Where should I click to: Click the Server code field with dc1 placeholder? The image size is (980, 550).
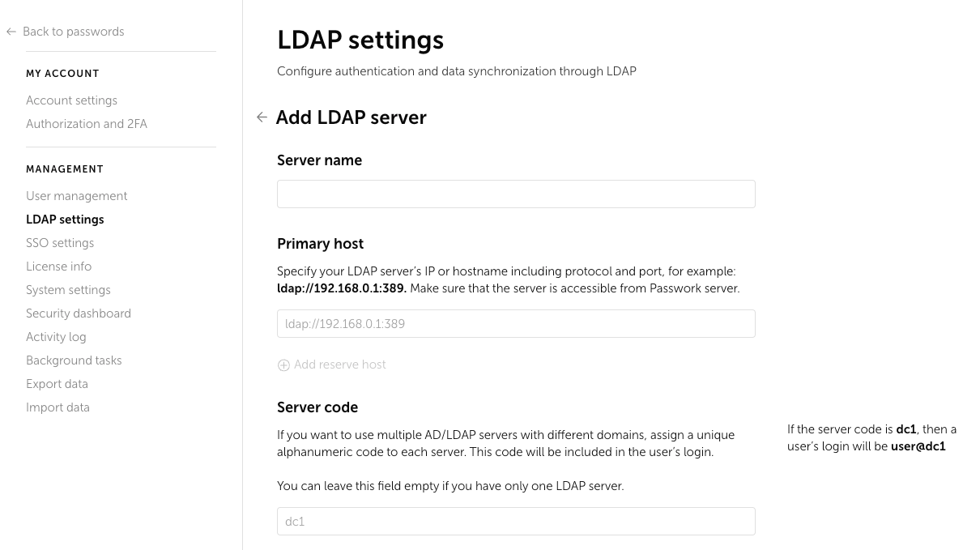coord(516,521)
